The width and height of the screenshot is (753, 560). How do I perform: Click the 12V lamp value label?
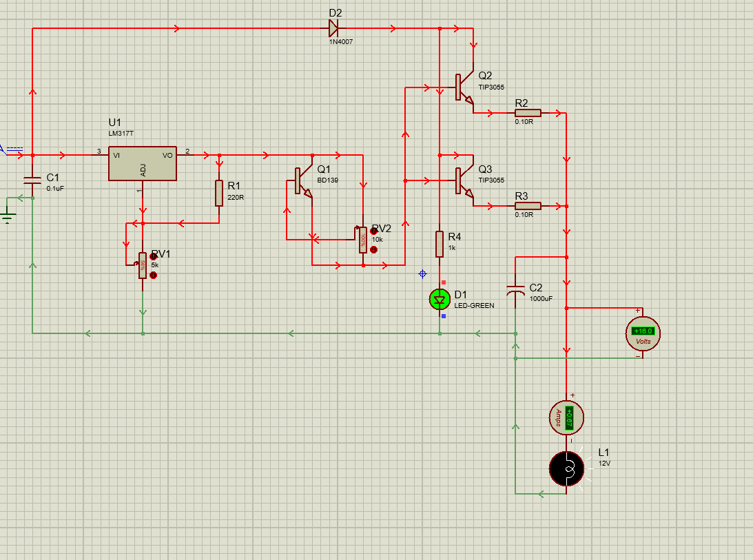point(605,464)
